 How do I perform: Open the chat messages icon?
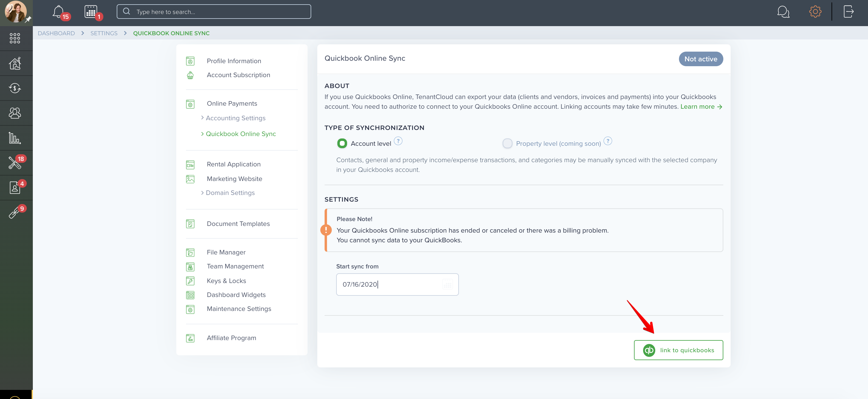tap(783, 12)
